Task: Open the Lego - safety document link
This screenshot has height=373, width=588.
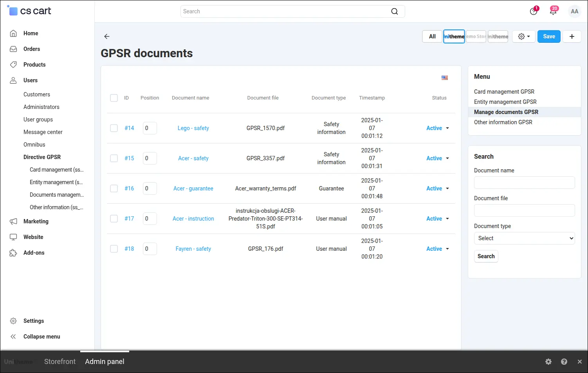Action: click(193, 128)
